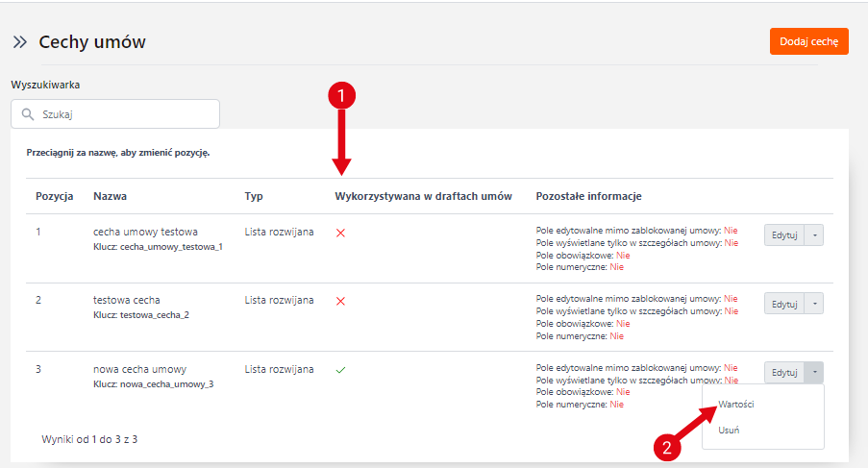Click the name cecha umowy testowa
Screen dimensions: 868x468
click(145, 232)
